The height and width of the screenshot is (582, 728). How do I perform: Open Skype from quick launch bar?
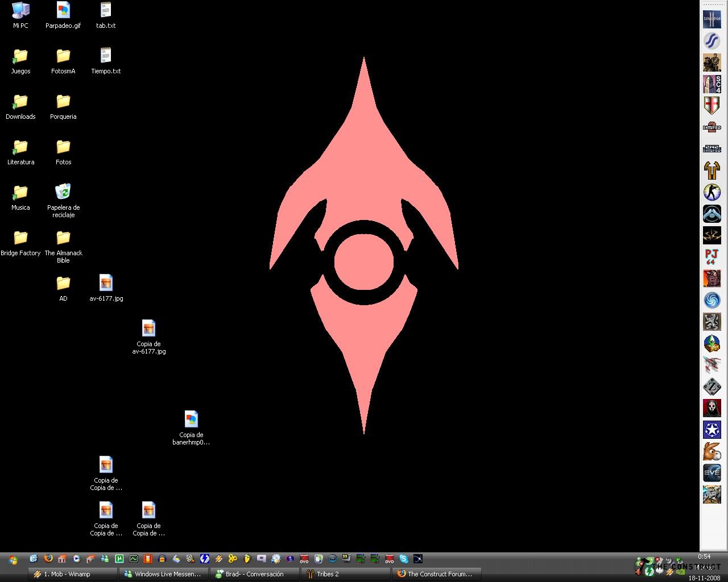pyautogui.click(x=403, y=559)
